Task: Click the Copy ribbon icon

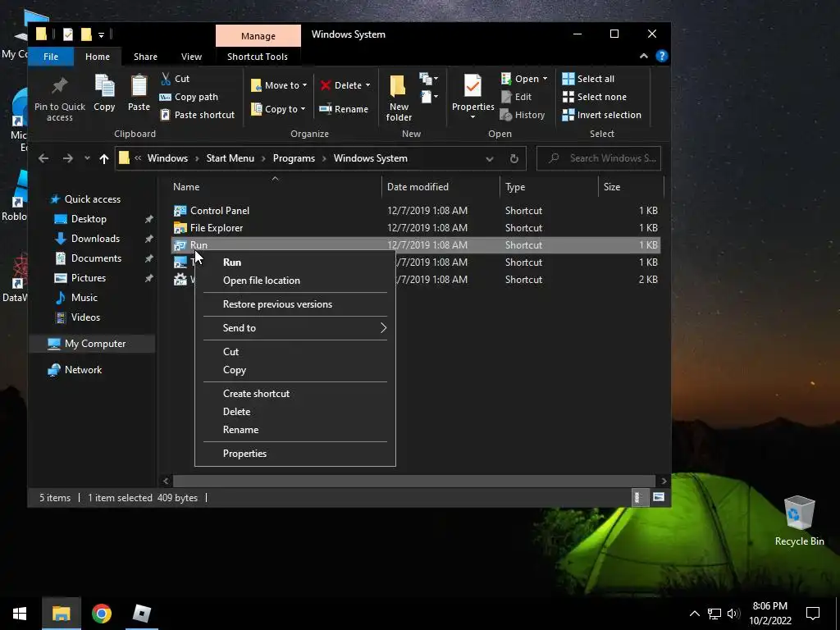Action: (x=104, y=86)
